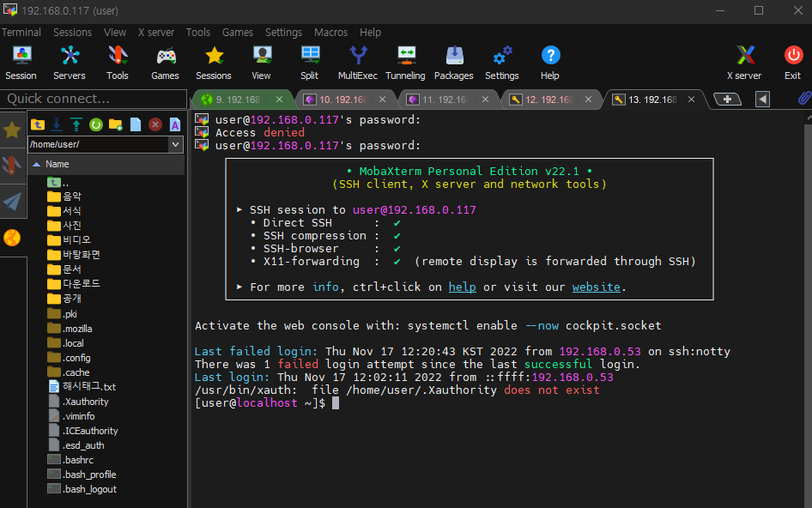Select the .bash_logout file
The width and height of the screenshot is (812, 508).
point(82,489)
